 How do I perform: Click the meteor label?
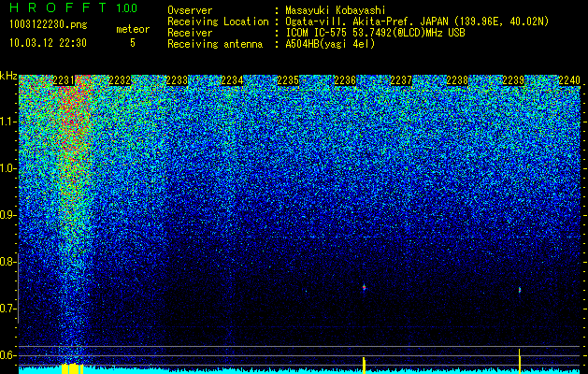(133, 29)
